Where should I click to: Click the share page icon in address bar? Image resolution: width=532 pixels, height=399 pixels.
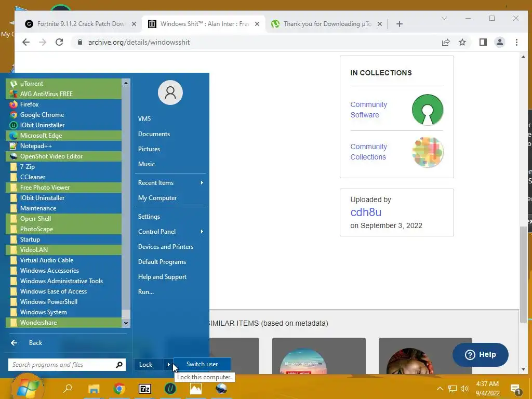pos(446,42)
